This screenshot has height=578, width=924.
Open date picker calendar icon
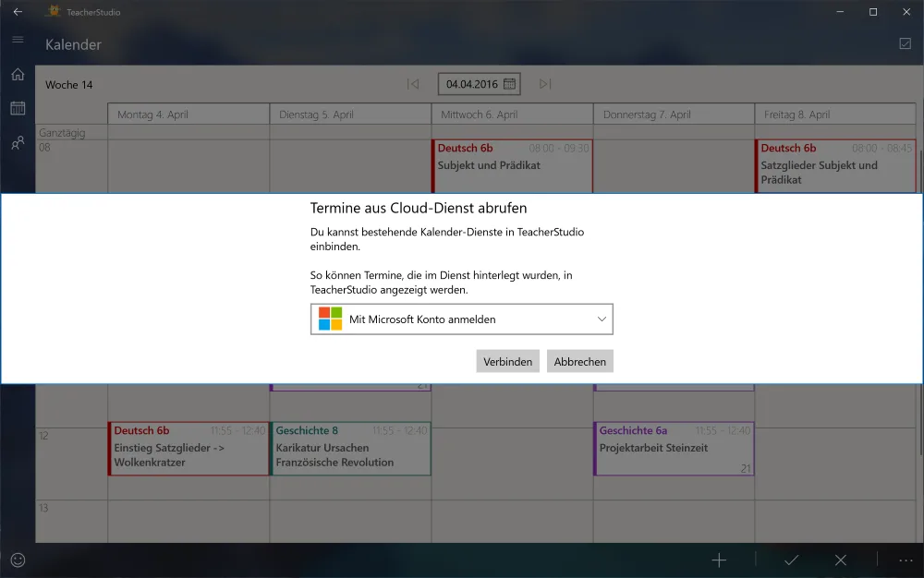510,84
